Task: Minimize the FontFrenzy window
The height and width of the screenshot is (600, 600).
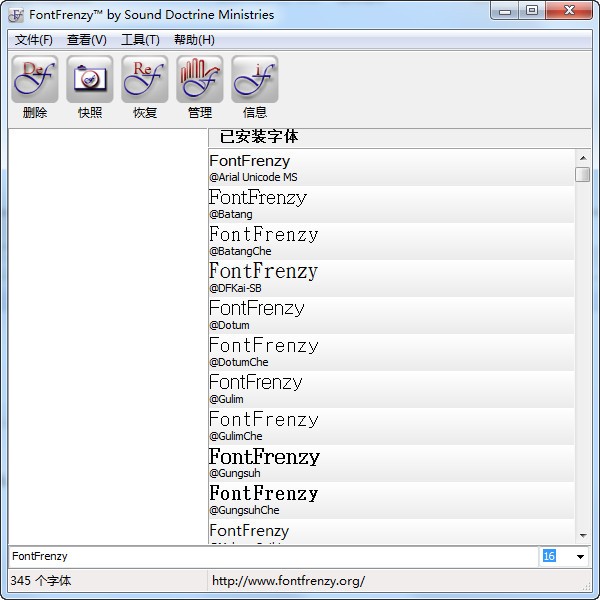Action: pyautogui.click(x=505, y=11)
